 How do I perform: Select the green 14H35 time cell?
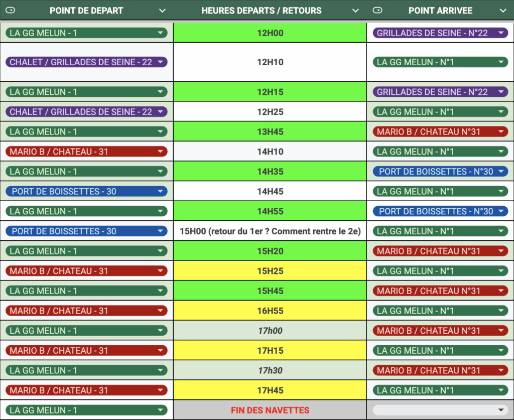click(x=270, y=171)
